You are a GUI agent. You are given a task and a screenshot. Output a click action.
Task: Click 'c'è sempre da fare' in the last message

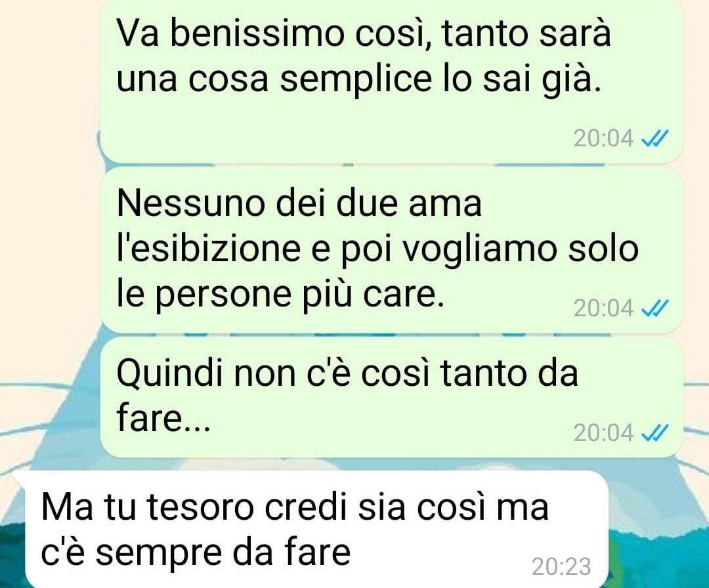[x=196, y=553]
